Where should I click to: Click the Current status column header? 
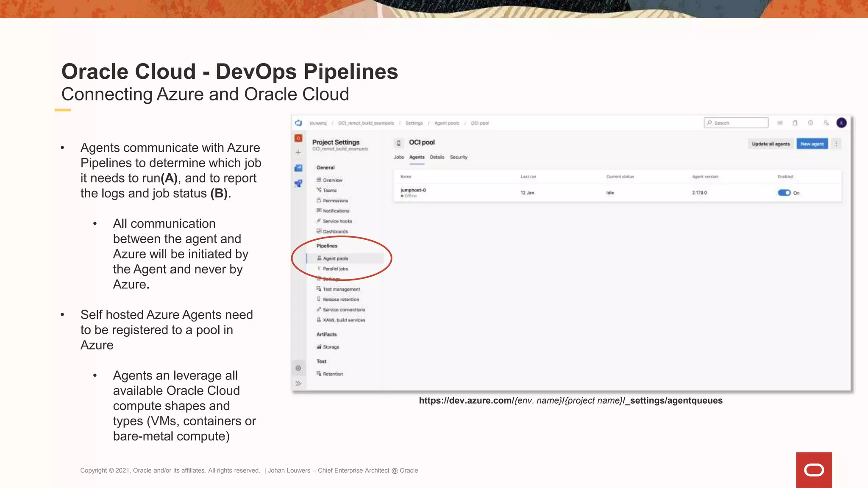pos(620,177)
